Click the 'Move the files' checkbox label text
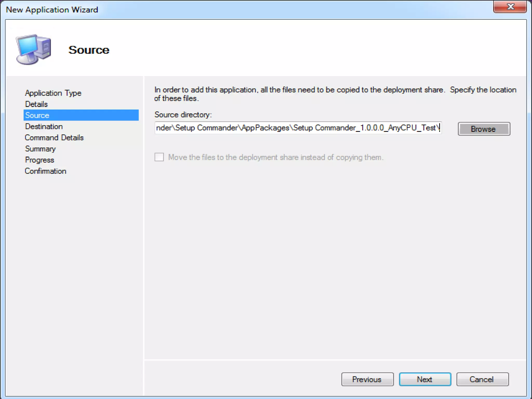532x399 pixels. click(x=276, y=157)
